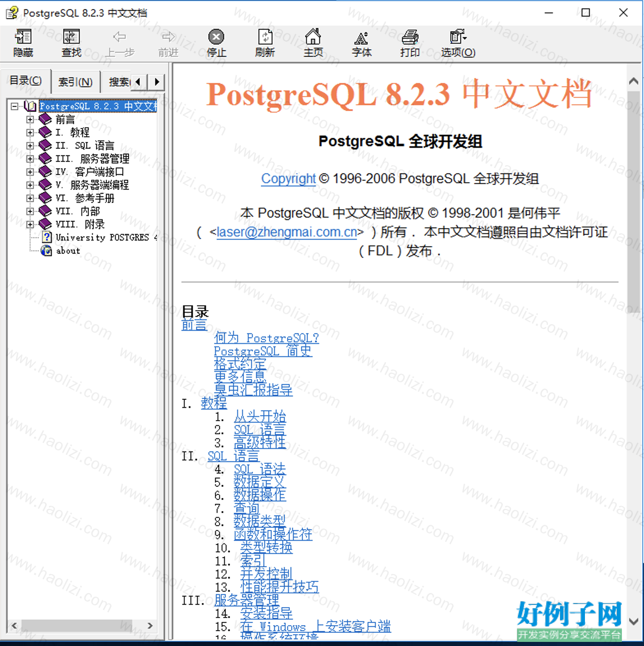Open the PostgreSQL 简史 link
644x646 pixels.
pyautogui.click(x=263, y=351)
